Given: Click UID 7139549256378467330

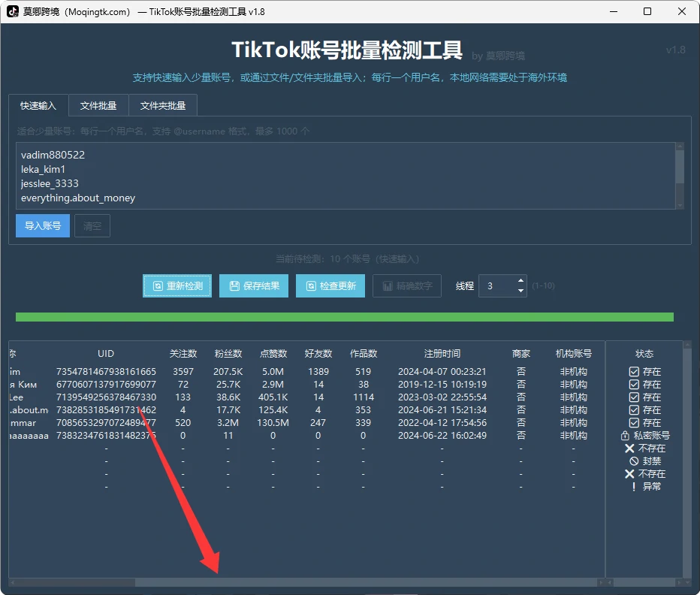Looking at the screenshot, I should [x=106, y=397].
